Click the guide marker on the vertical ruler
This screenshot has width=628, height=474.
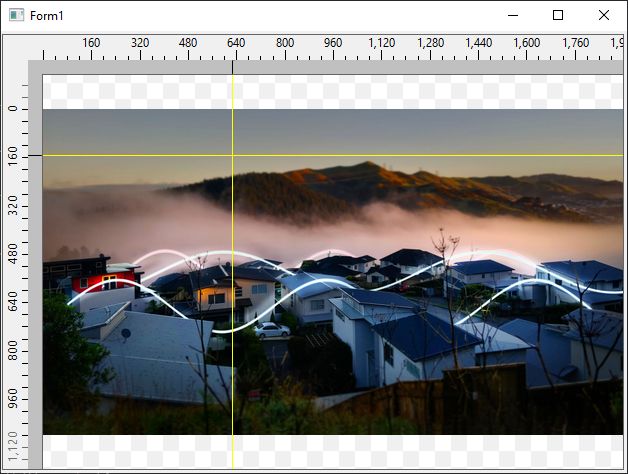pos(35,155)
